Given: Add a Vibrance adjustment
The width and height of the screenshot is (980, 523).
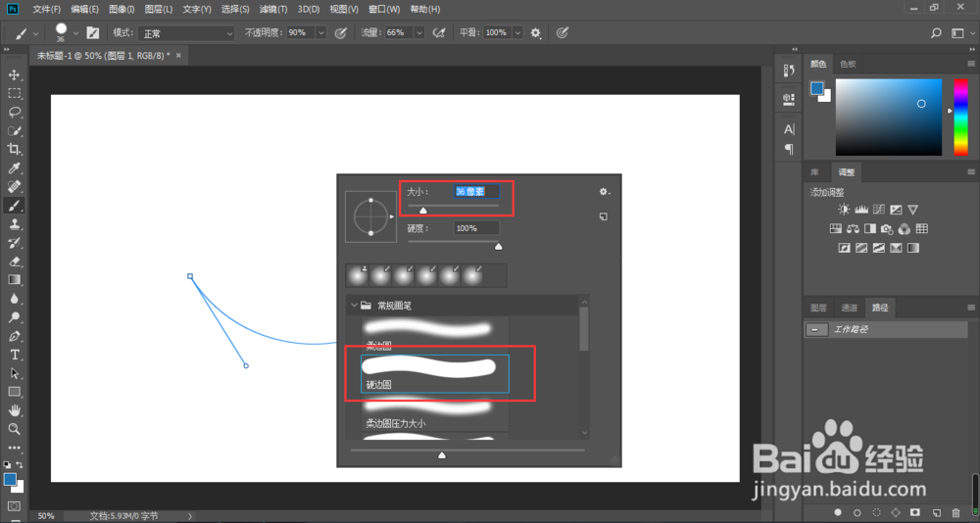Looking at the screenshot, I should point(913,210).
